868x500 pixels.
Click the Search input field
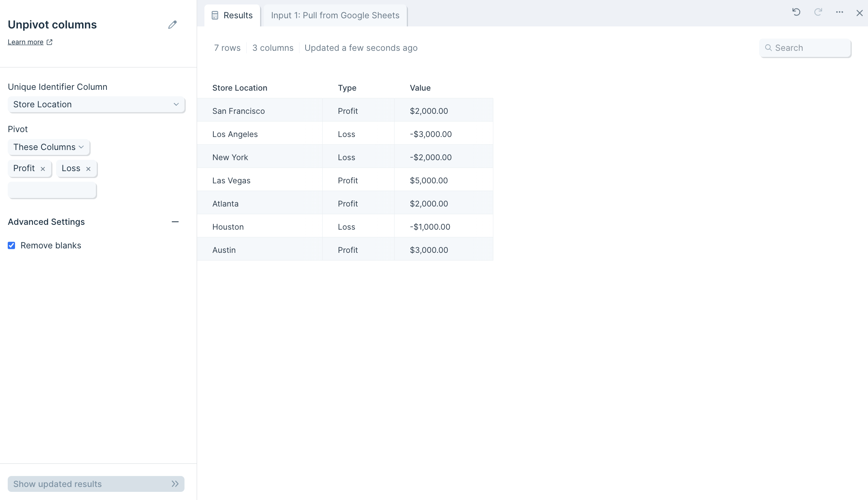click(x=809, y=48)
